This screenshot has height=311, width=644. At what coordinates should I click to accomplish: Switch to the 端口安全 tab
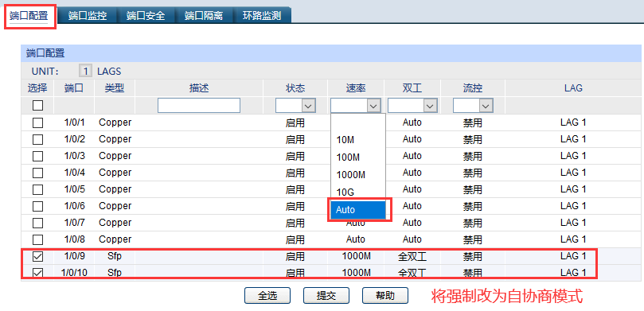146,16
